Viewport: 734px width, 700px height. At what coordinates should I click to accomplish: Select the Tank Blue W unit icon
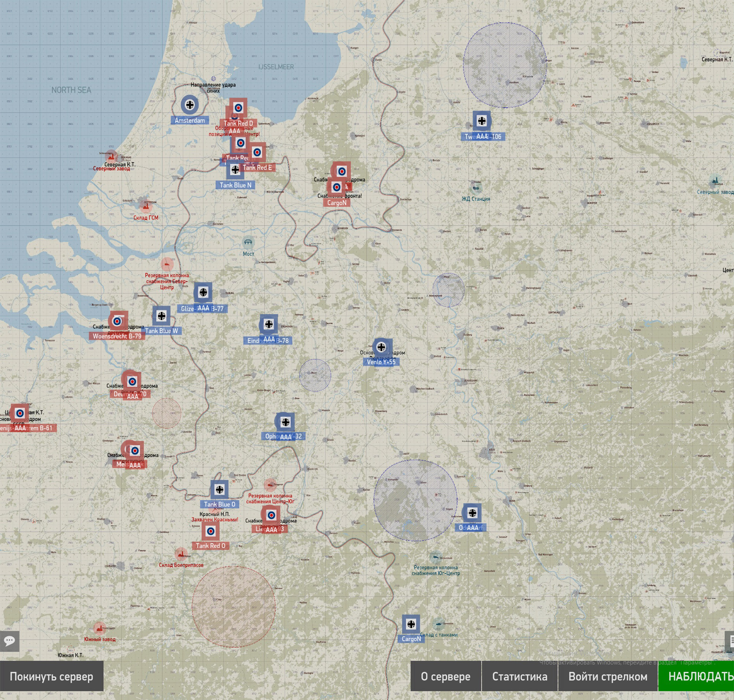(x=161, y=316)
